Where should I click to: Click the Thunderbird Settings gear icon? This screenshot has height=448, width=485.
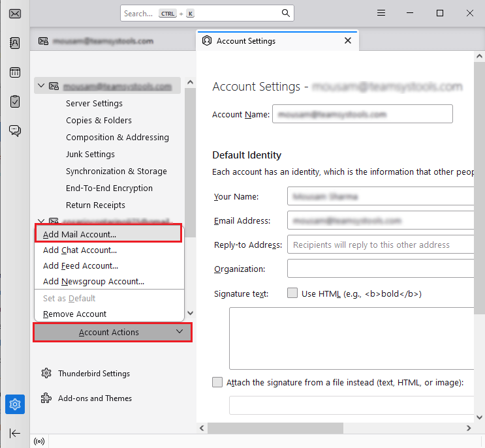[46, 373]
